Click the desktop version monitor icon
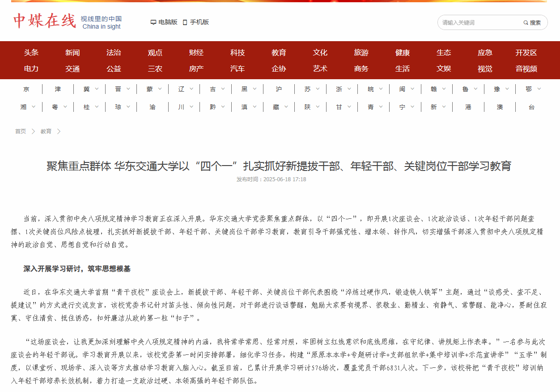Image resolution: width=560 pixels, height=392 pixels. coord(153,22)
